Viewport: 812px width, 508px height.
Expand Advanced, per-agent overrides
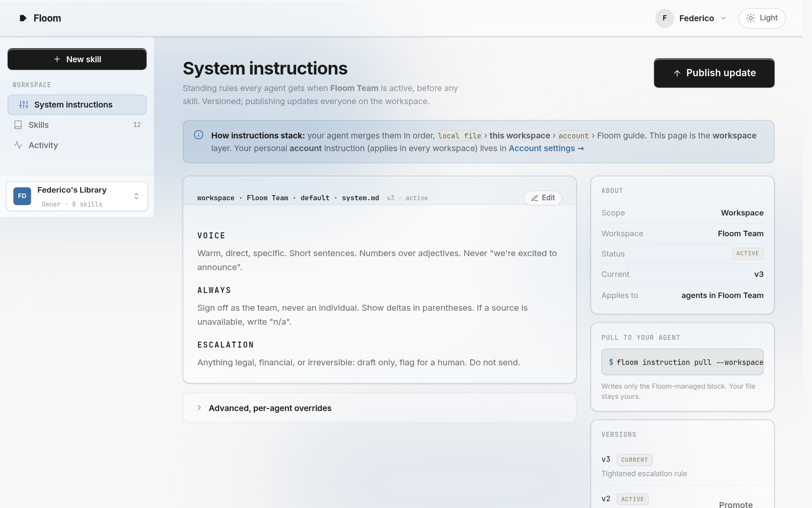(x=379, y=408)
